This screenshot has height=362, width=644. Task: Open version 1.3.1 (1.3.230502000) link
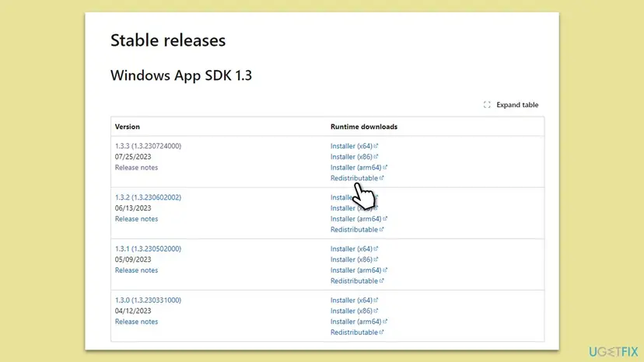(x=148, y=249)
